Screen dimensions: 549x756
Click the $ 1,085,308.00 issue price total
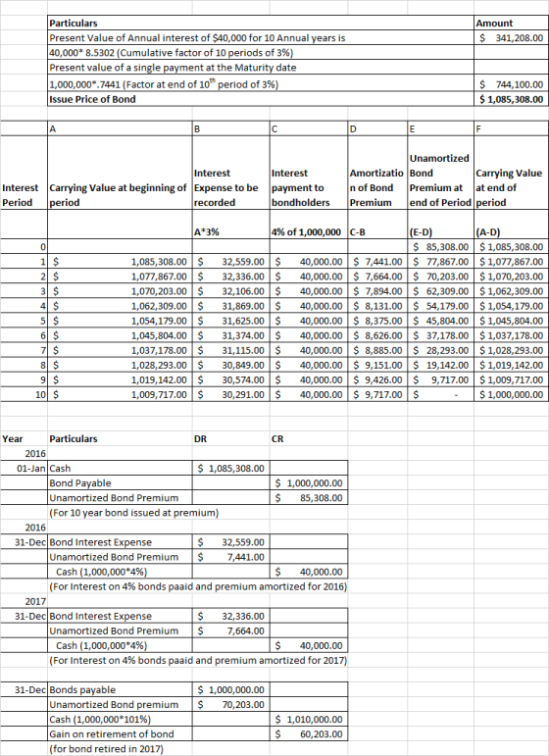click(512, 99)
